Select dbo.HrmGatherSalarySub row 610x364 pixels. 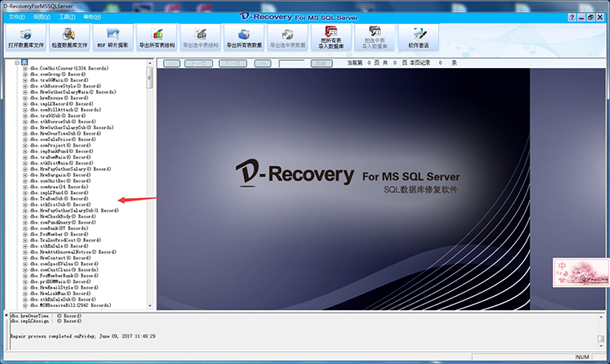click(x=71, y=127)
